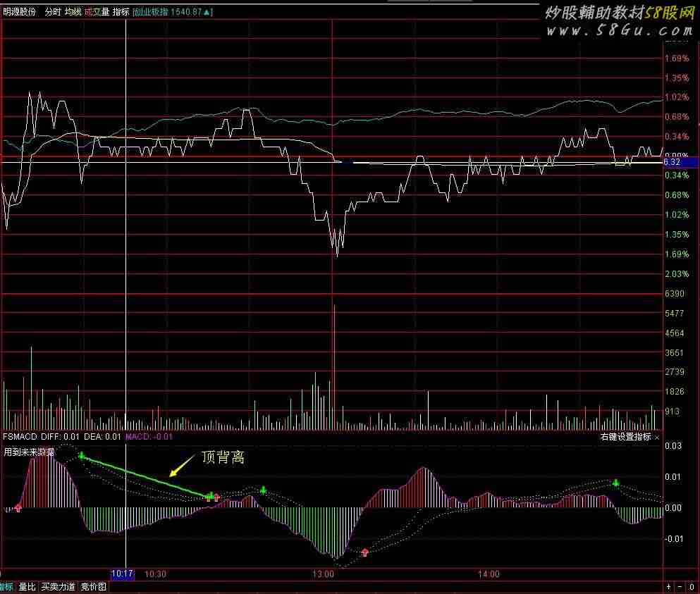700x594 pixels.
Task: Click the red up-arrow signal at MACD far left
Action: coord(18,507)
